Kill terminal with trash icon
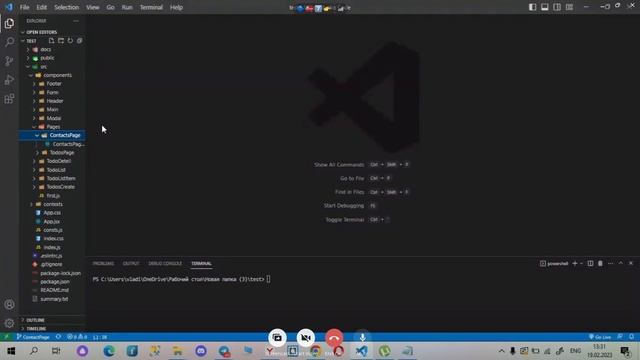Screen dimensions: 640x360 click(x=600, y=264)
